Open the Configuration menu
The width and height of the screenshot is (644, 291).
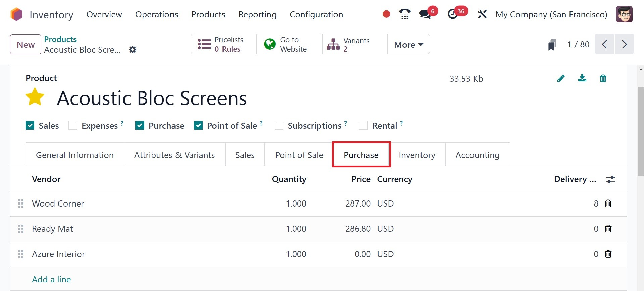316,14
